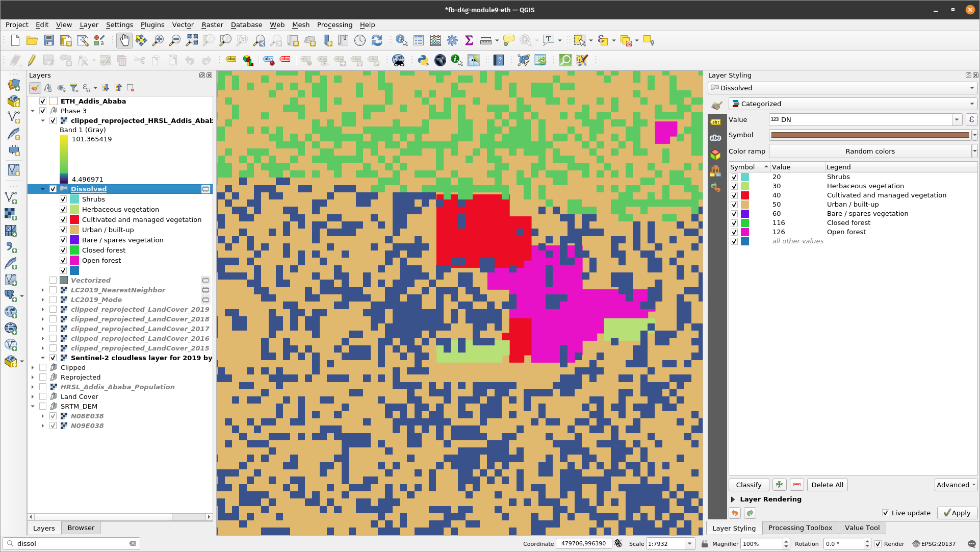Screen dimensions: 980x552
Task: Click the Zoom Out magnifier tool
Action: point(175,40)
